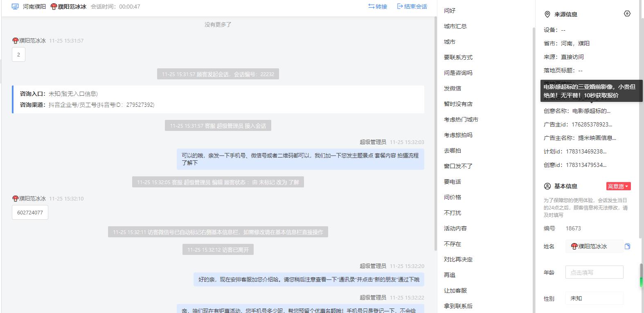
Task: Click the 创意id value 178313479534...
Action: [x=586, y=165]
